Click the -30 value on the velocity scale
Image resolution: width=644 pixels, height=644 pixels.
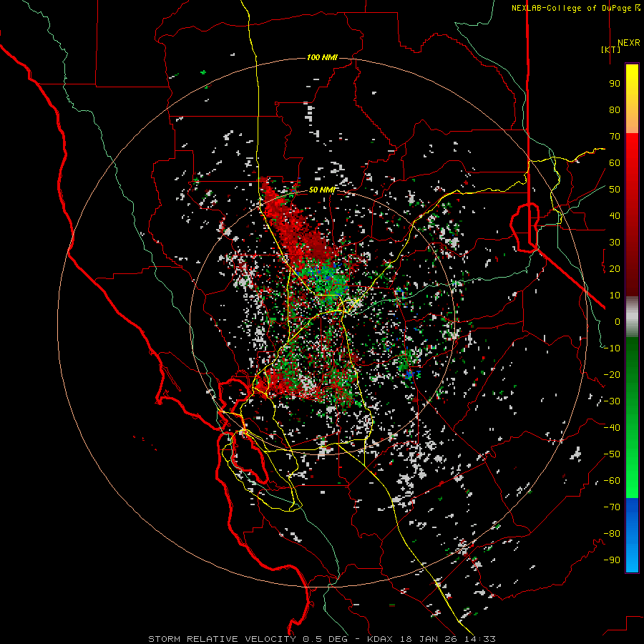612,401
